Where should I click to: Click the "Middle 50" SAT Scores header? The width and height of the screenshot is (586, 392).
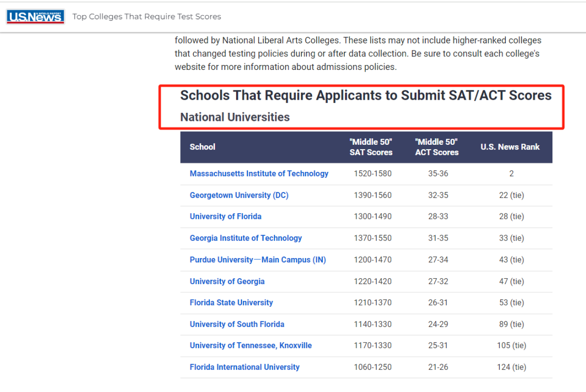pyautogui.click(x=371, y=147)
